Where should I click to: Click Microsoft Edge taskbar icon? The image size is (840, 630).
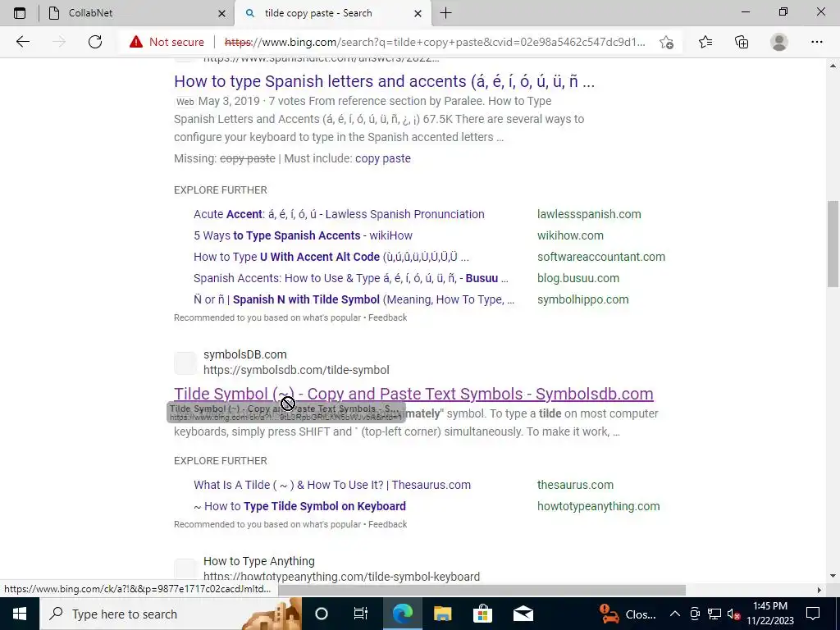click(402, 614)
